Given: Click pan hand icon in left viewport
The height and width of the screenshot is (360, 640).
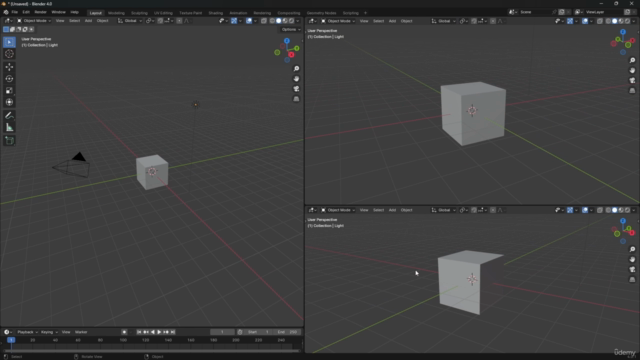Looking at the screenshot, I should tap(296, 79).
